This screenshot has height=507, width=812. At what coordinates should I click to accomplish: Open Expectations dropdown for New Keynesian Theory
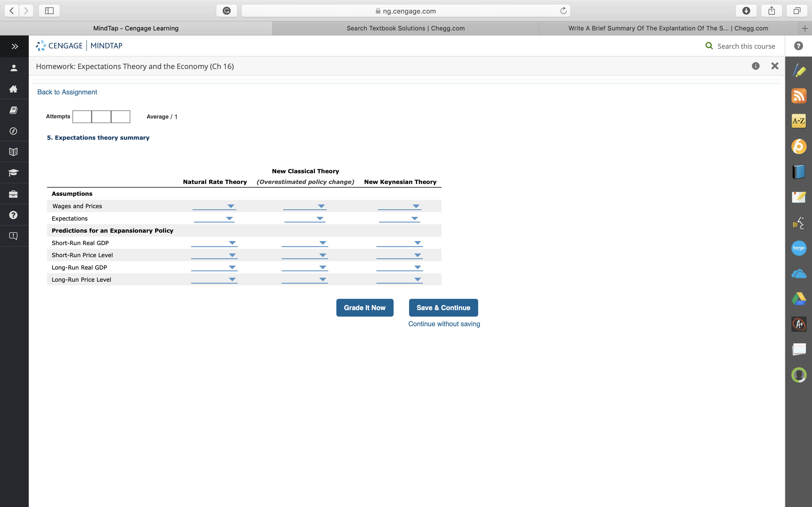(399, 219)
